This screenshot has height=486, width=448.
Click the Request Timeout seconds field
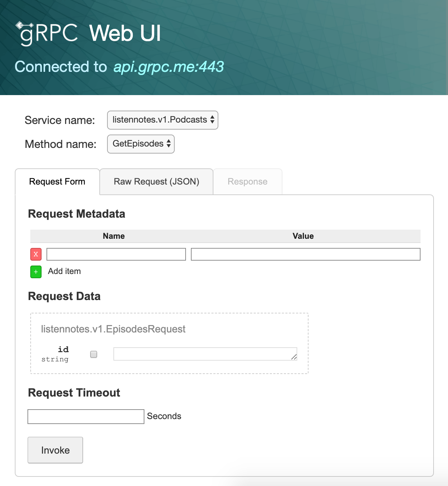click(x=86, y=416)
